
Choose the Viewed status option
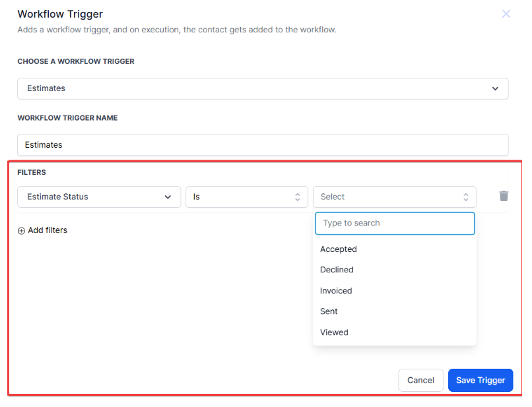(334, 332)
